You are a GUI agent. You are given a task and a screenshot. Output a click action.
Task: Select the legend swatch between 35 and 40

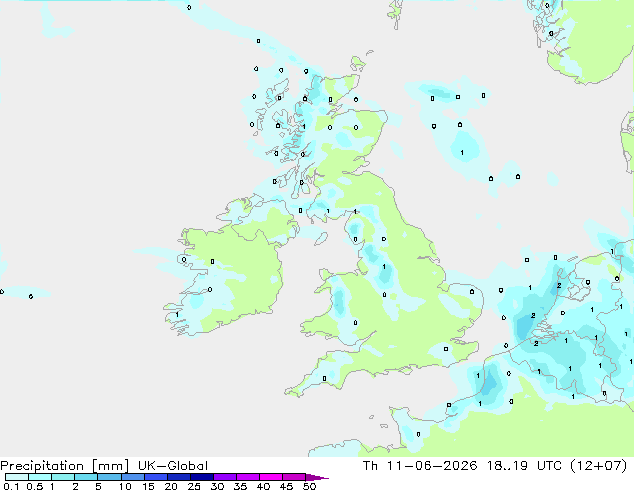pyautogui.click(x=247, y=477)
